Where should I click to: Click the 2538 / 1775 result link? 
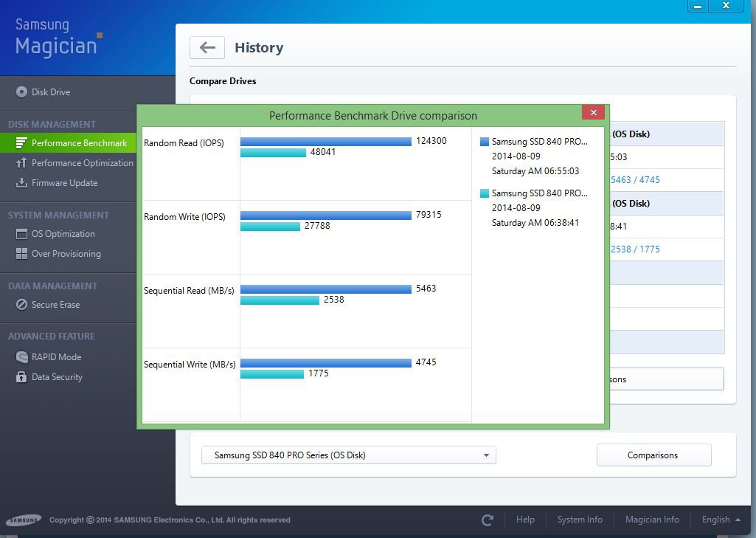pyautogui.click(x=635, y=249)
